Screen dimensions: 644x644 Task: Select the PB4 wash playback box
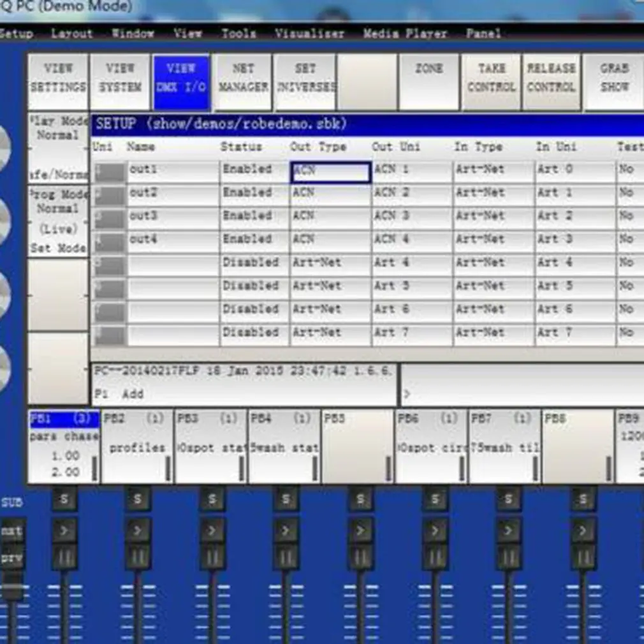tap(284, 446)
